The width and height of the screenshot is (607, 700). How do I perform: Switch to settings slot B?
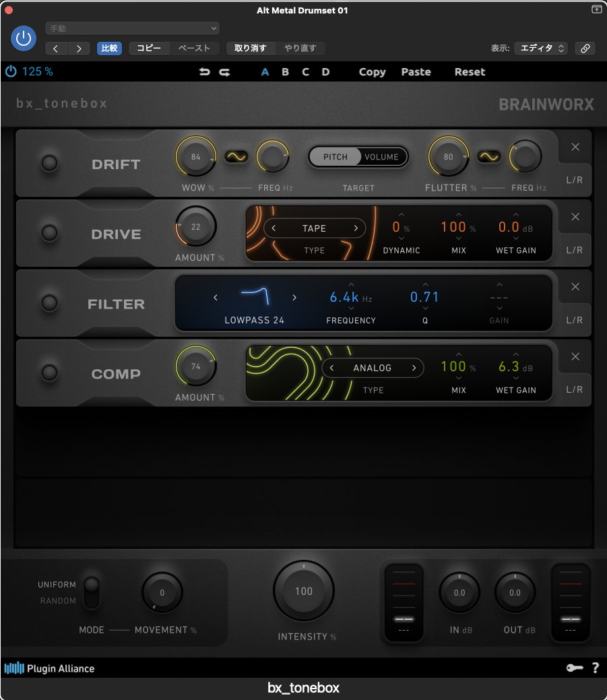(285, 72)
